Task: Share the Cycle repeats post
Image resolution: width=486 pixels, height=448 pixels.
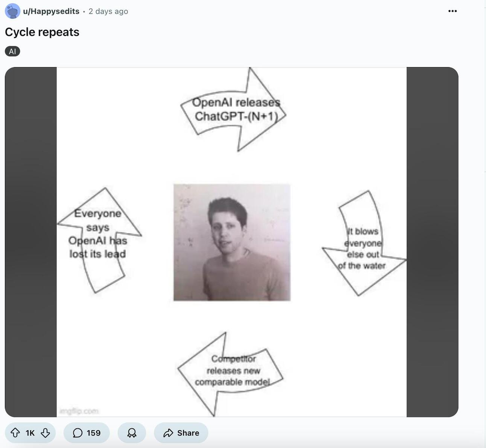Action: (x=181, y=433)
